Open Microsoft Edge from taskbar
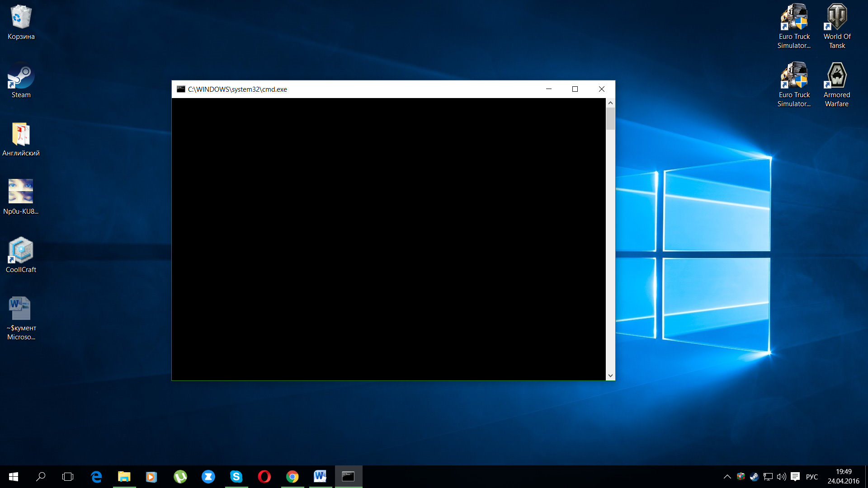 click(x=96, y=477)
